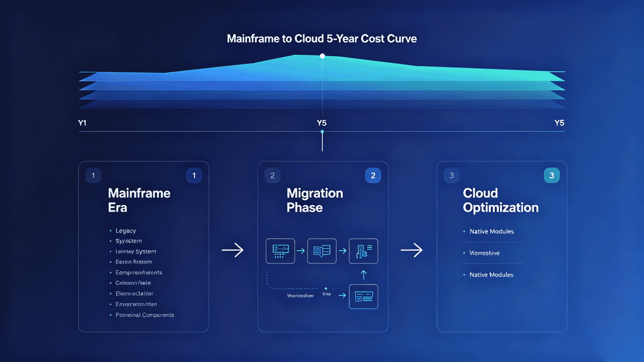Click the Mainframe to Cloud 5-Year Cost Curve title
Image resolution: width=644 pixels, height=362 pixels.
pyautogui.click(x=322, y=39)
